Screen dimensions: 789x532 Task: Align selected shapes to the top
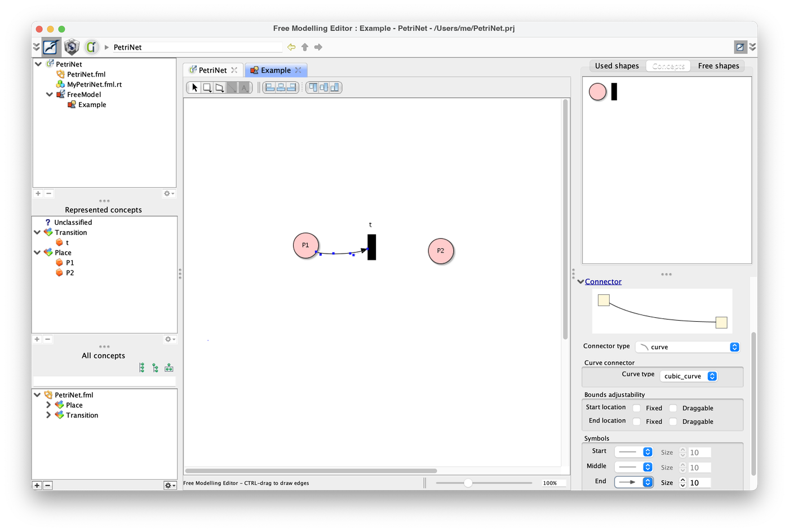(313, 87)
